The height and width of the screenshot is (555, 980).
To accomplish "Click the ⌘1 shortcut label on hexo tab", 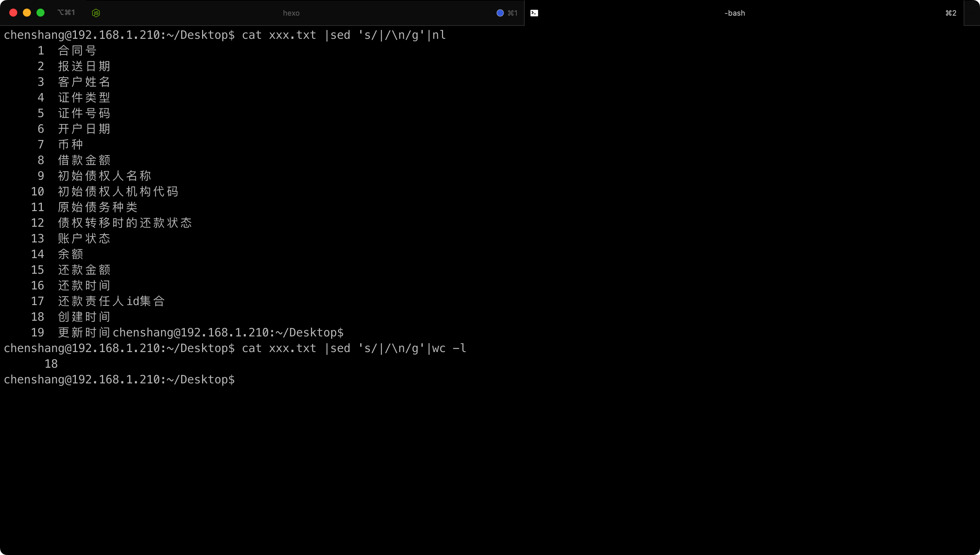I will [x=512, y=13].
